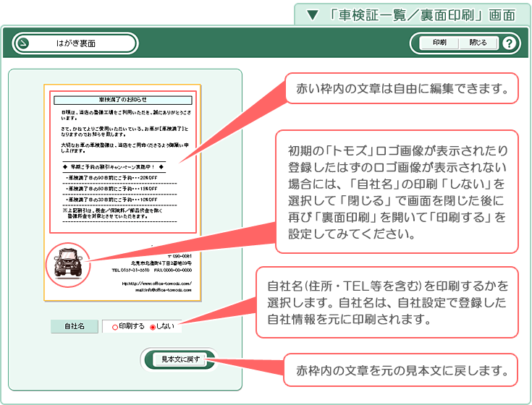Click the 早期ご予約の割引キャンペーン line
This screenshot has width=532, height=405.
pos(113,167)
